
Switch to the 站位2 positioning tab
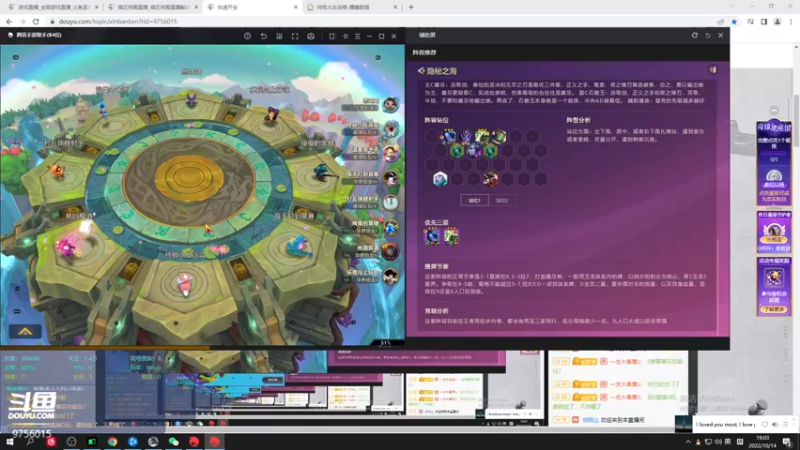point(502,201)
